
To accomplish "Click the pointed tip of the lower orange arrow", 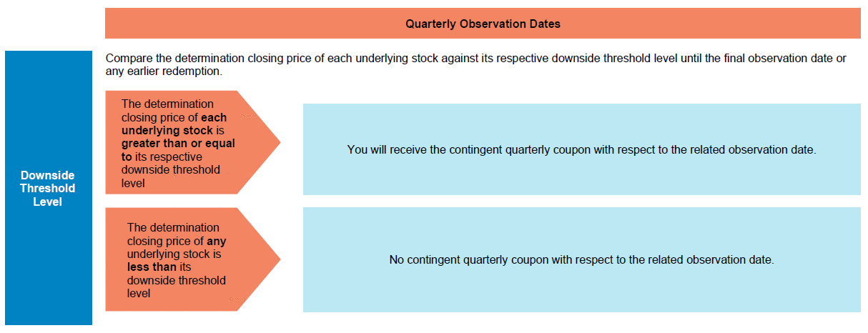I will coord(277,259).
